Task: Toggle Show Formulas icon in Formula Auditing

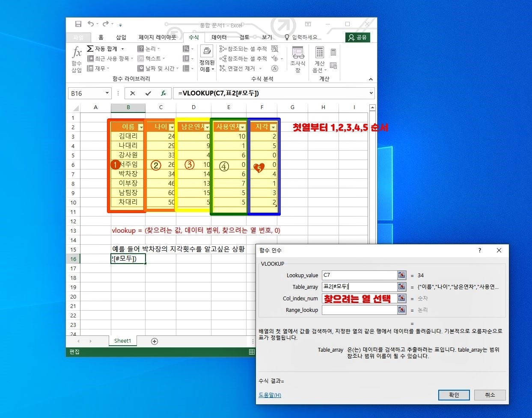Action: [275, 49]
